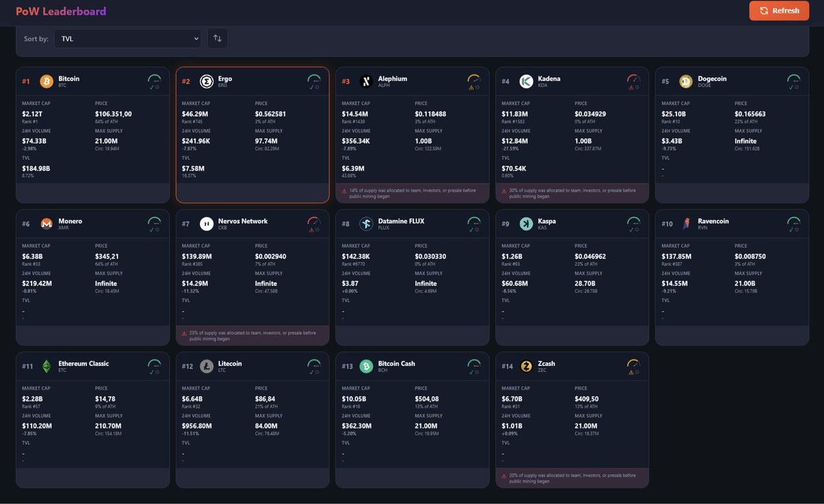
Task: Click the Nervos Network coin logo
Action: (x=206, y=224)
